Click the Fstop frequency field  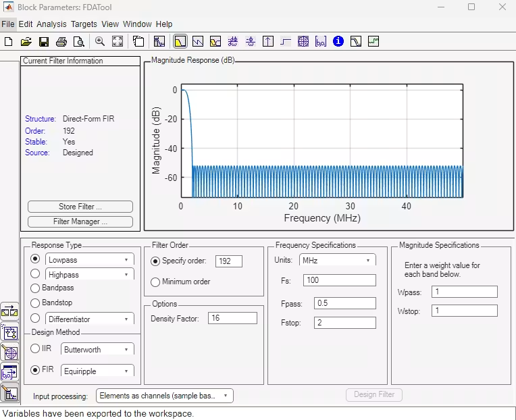click(x=345, y=323)
